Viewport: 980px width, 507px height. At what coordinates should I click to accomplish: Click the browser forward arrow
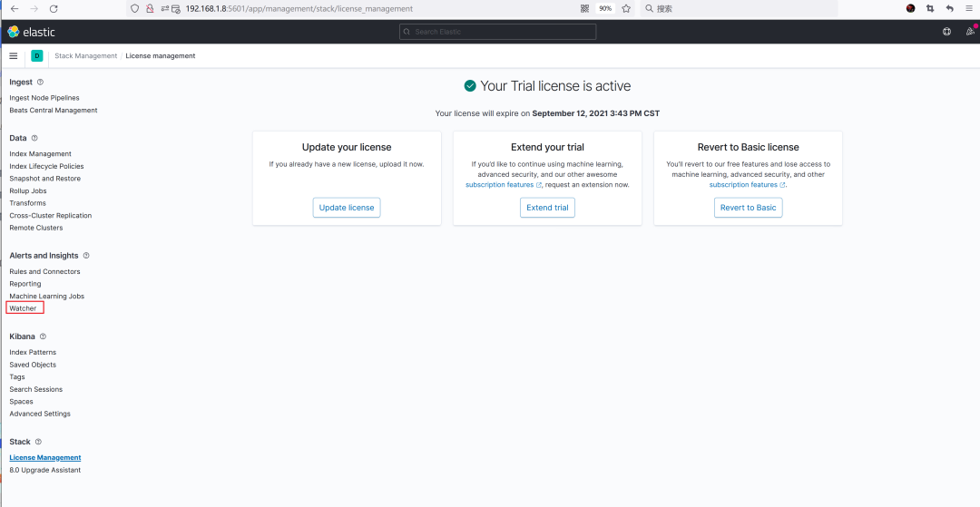(34, 9)
